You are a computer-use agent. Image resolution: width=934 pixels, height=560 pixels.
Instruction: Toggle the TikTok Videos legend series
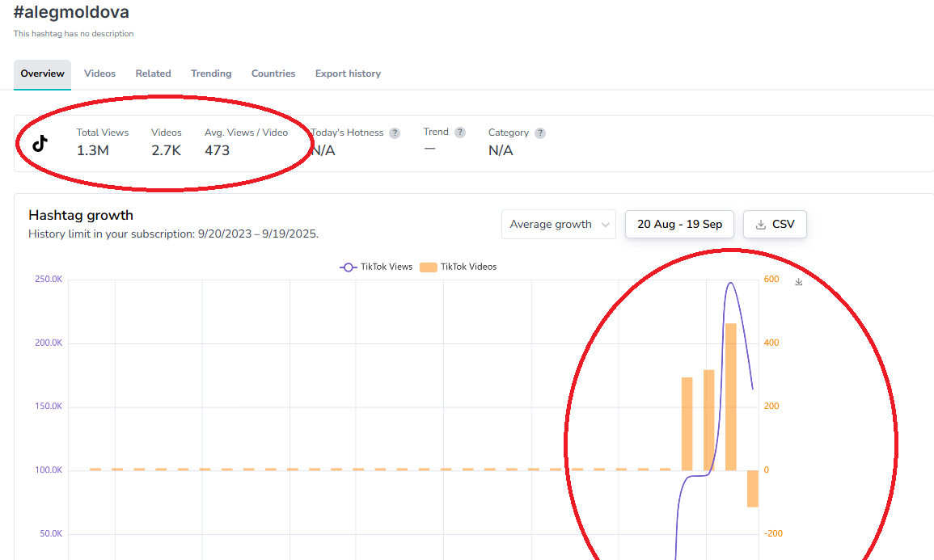tap(458, 267)
